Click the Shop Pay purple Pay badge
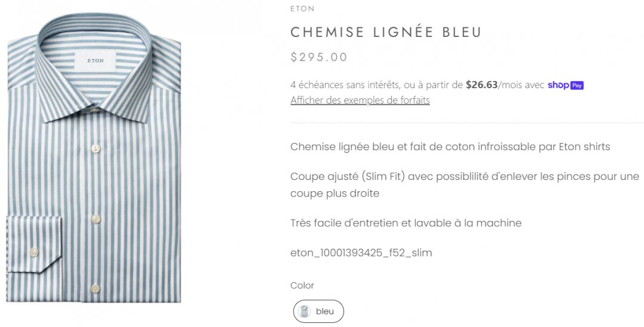Screen dimensions: 644x327 coord(577,85)
